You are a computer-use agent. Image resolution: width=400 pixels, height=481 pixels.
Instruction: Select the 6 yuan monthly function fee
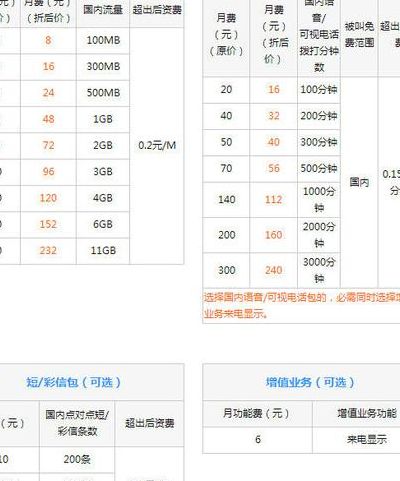pyautogui.click(x=258, y=440)
